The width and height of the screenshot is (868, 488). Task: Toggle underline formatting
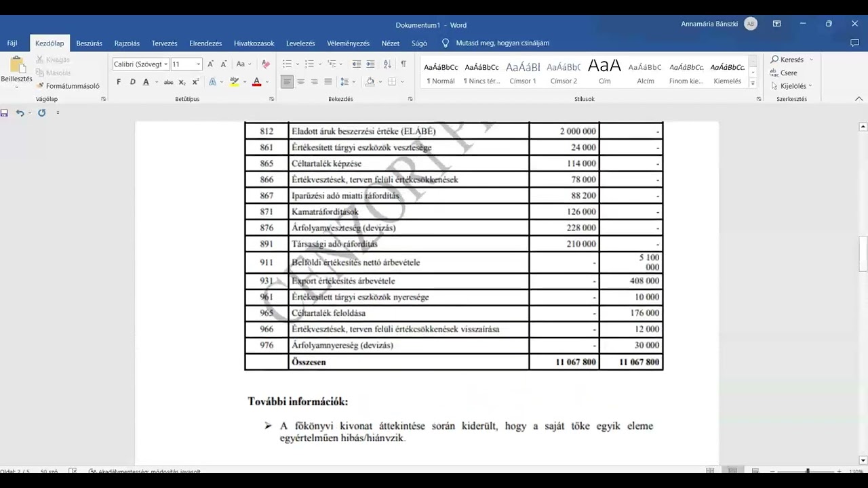pos(146,82)
